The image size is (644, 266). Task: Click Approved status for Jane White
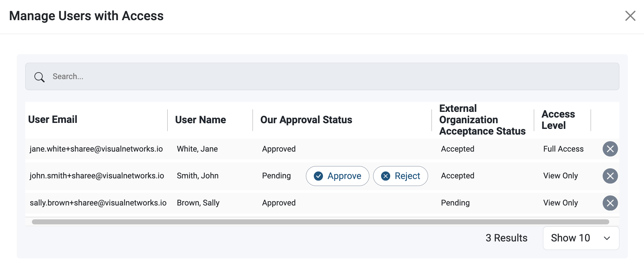[279, 149]
